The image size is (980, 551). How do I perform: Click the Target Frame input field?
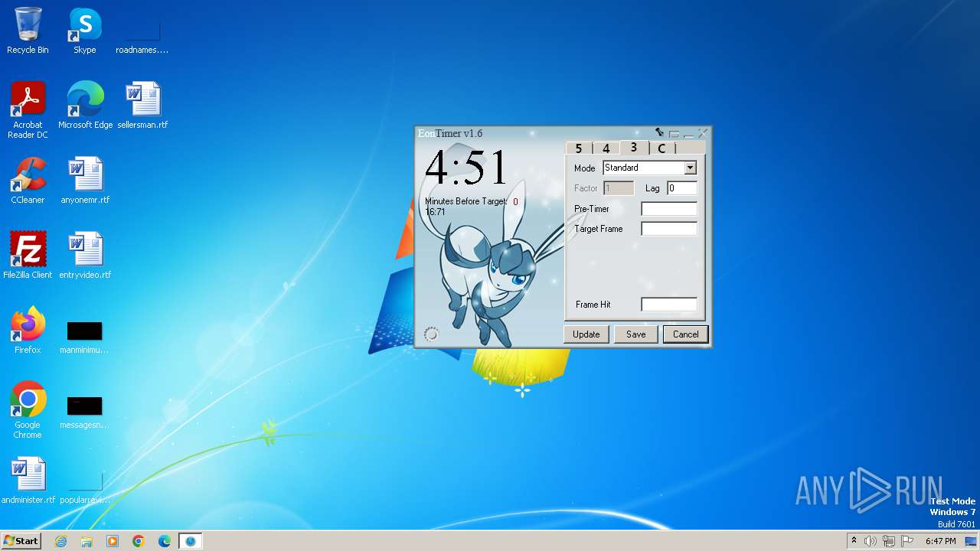click(x=669, y=229)
